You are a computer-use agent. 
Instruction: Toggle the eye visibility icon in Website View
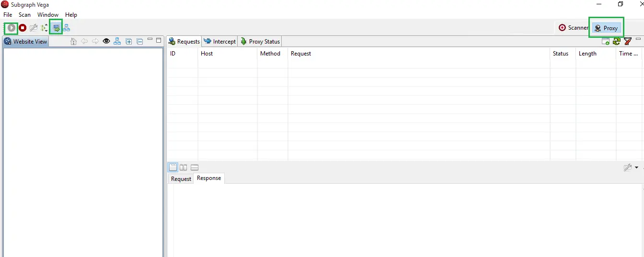click(106, 42)
